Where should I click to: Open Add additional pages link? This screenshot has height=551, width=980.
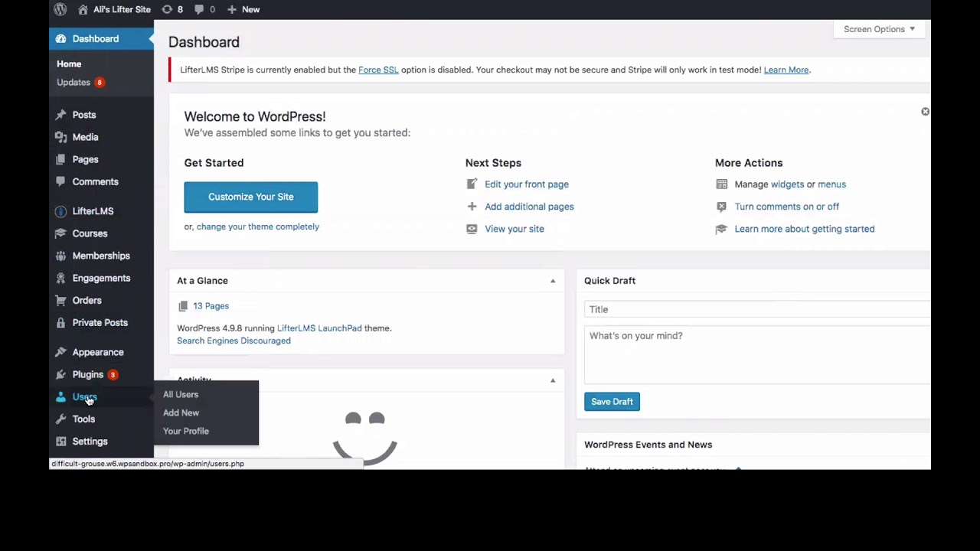pos(529,207)
